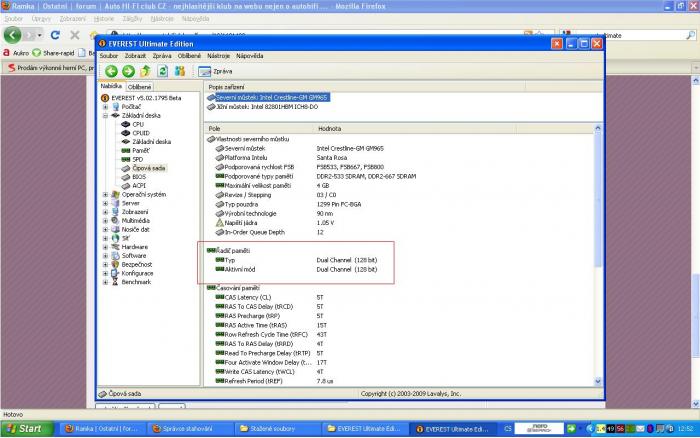
Task: Select the BIOS tree item
Action: tap(140, 176)
